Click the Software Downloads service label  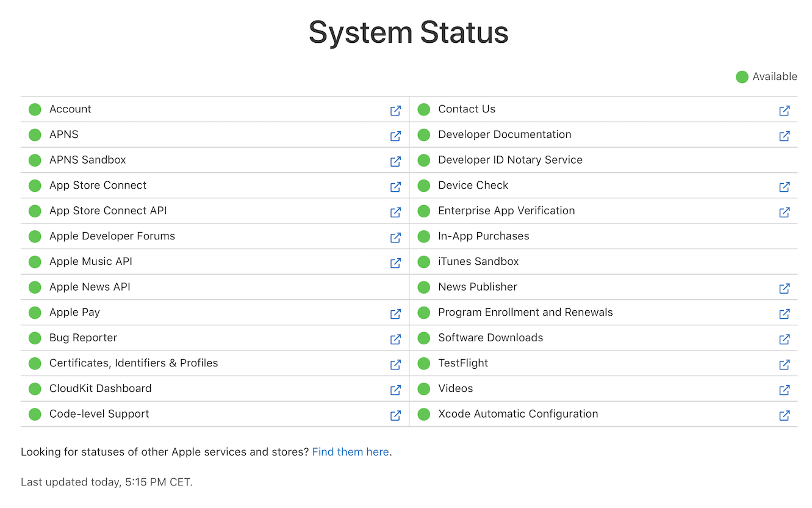[490, 338]
